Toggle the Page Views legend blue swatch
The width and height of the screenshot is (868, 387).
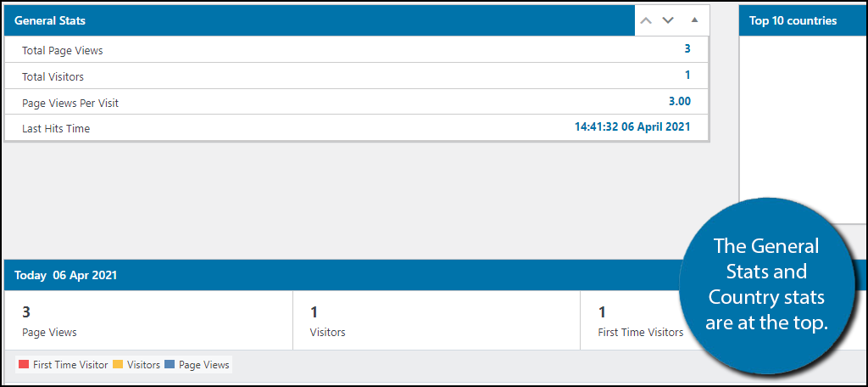[170, 365]
